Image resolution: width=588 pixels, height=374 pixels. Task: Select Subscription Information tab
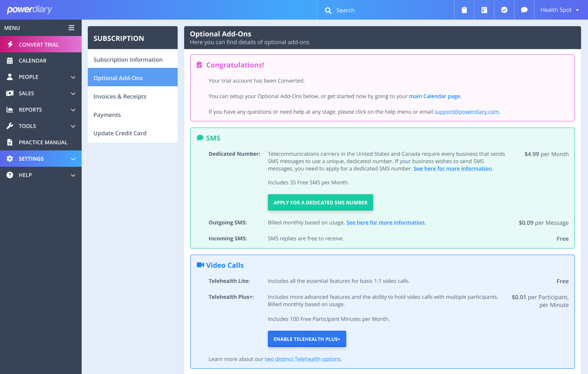coord(128,60)
